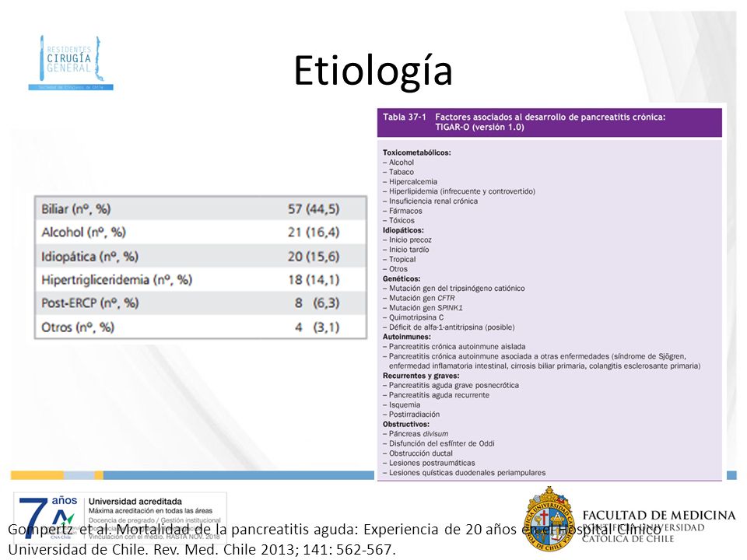Click the 'Obstructivos:' heading
The image size is (747, 560).
(x=406, y=425)
